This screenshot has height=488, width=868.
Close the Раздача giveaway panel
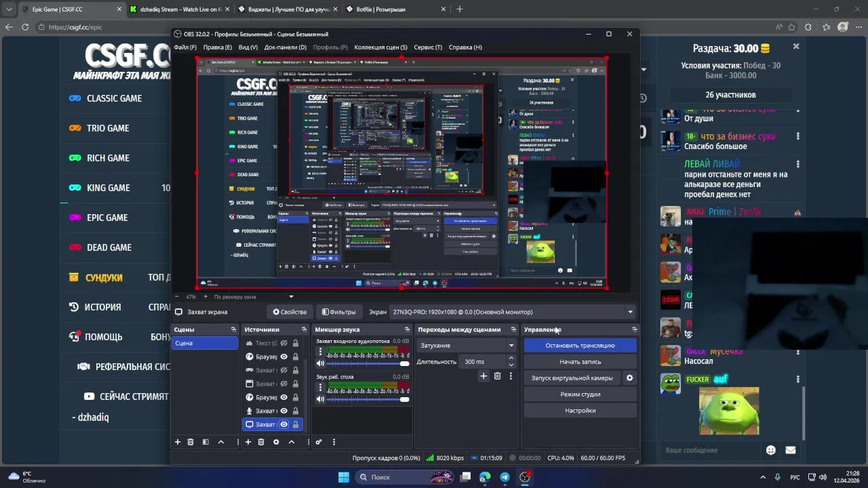coord(796,46)
